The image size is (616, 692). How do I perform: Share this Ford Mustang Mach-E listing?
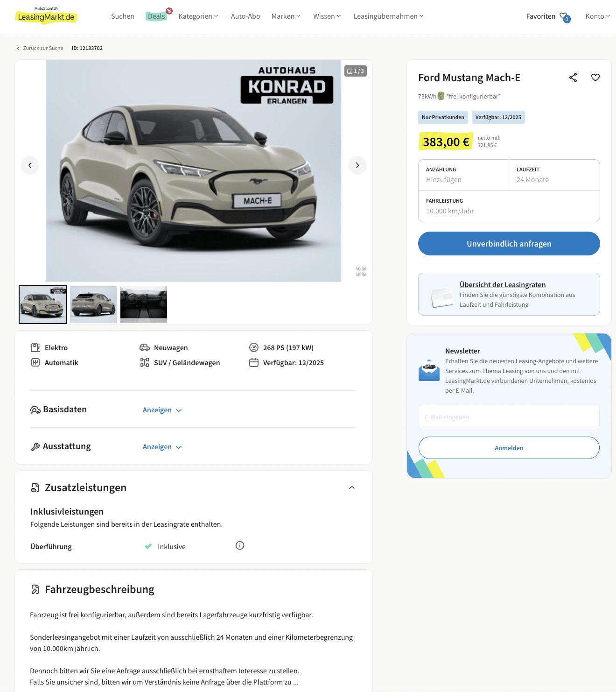[x=573, y=78]
